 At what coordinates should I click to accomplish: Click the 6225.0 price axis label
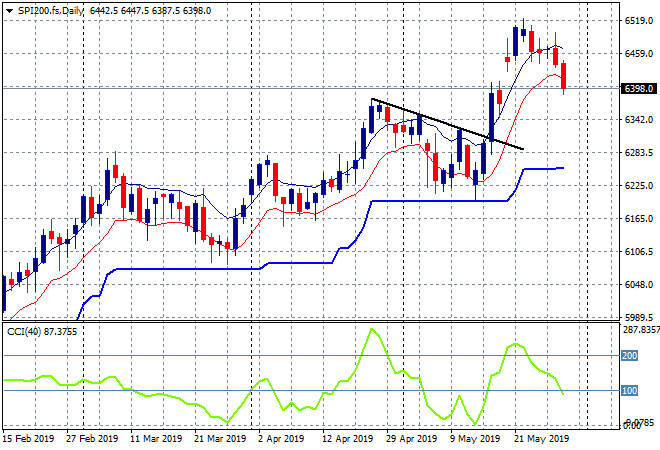[639, 186]
